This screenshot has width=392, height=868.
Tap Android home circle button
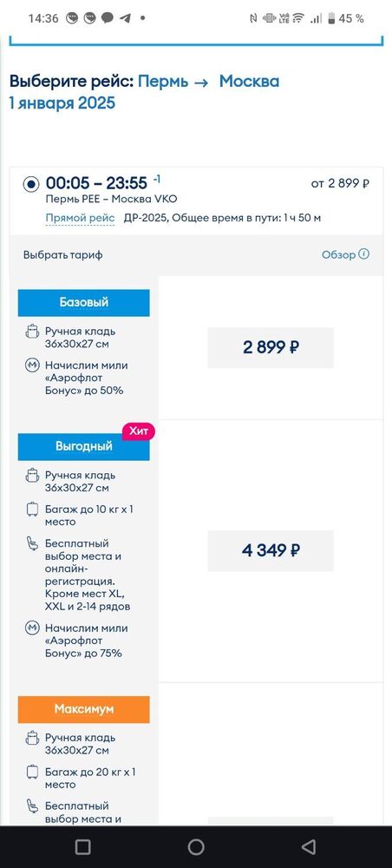click(196, 847)
